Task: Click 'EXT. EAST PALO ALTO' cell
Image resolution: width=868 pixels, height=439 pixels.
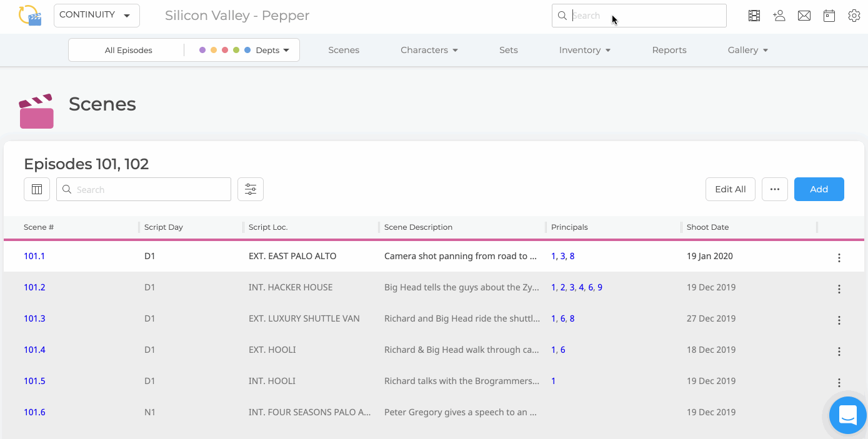Action: (292, 256)
